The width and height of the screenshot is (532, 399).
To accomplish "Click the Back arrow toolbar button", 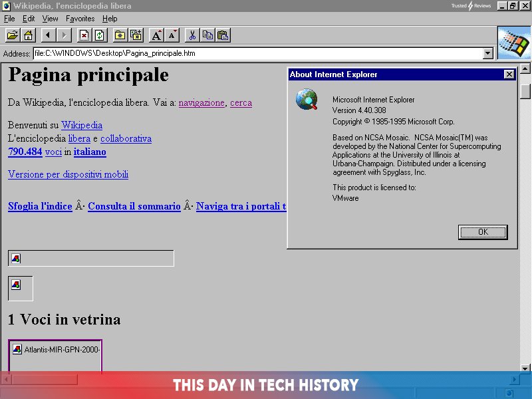I will click(48, 35).
